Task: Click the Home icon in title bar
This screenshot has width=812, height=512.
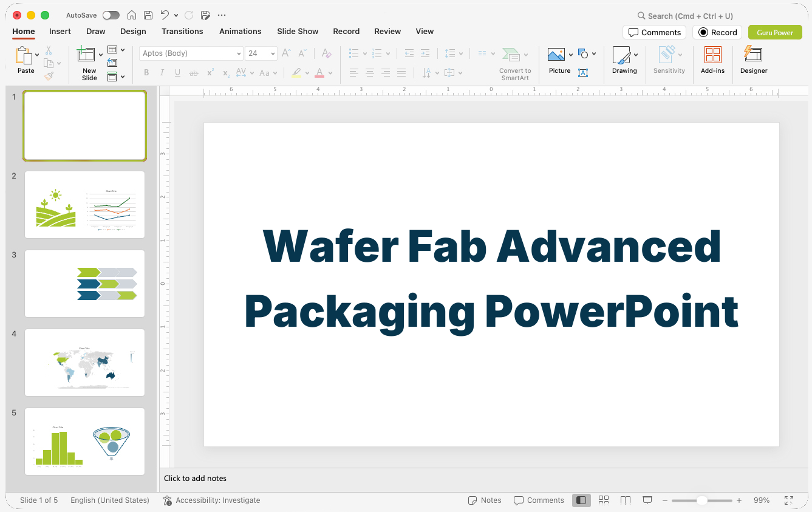Action: [132, 15]
